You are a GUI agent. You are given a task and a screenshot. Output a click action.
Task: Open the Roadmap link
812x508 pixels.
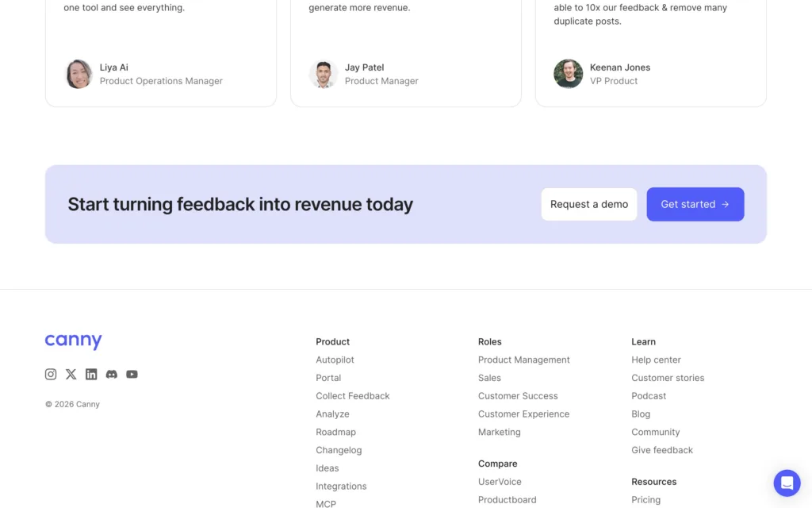(335, 433)
